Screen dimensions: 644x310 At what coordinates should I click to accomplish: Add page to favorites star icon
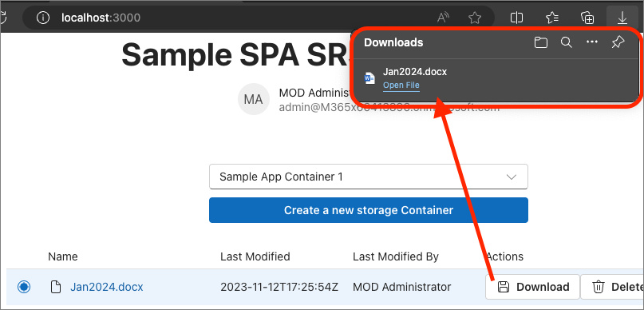point(475,18)
